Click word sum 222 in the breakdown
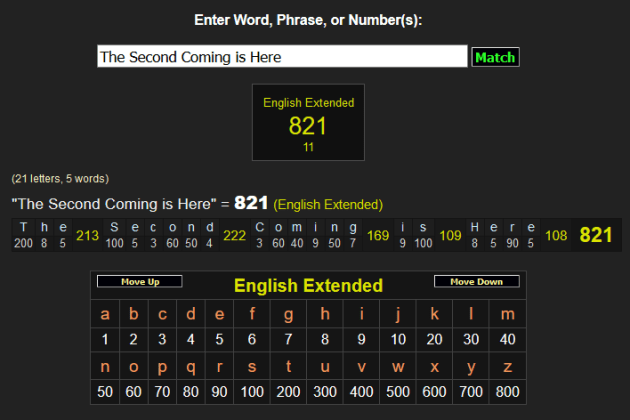Screen dimensions: 630x420 [x=235, y=236]
